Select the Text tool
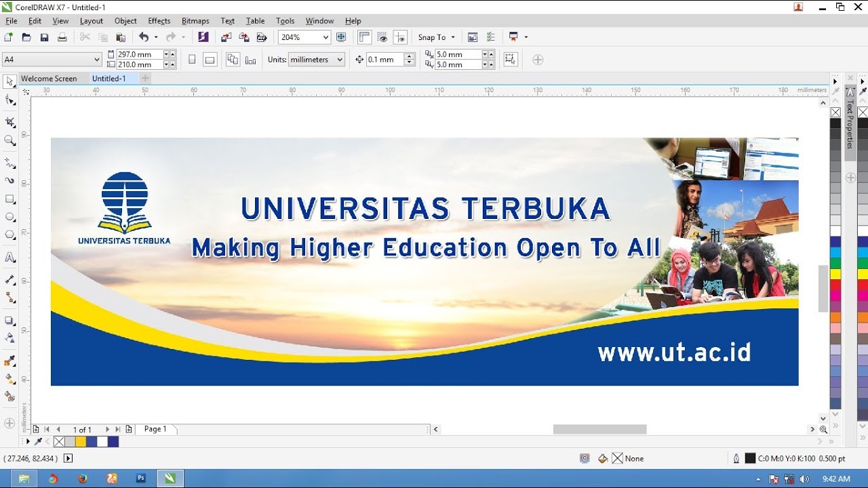The width and height of the screenshot is (868, 488). 9,258
